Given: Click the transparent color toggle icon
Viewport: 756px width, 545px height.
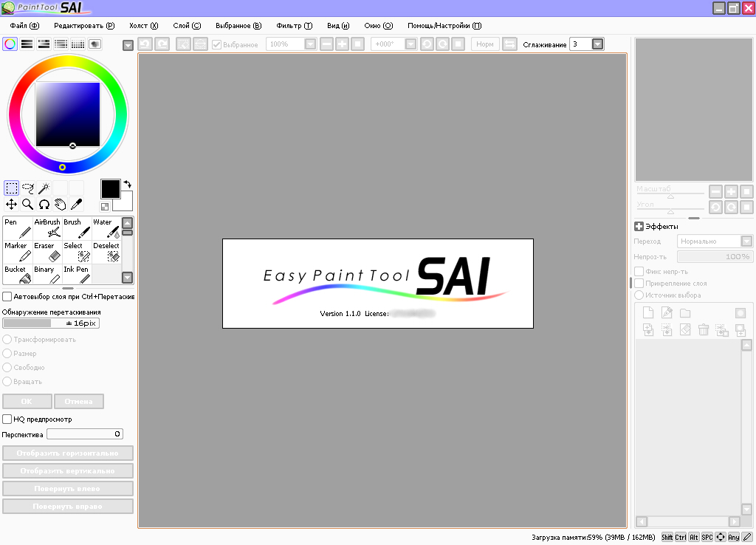Looking at the screenshot, I should tap(105, 207).
